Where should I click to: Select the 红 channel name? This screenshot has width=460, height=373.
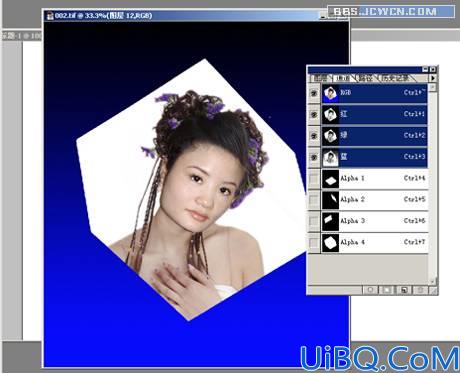tap(344, 114)
